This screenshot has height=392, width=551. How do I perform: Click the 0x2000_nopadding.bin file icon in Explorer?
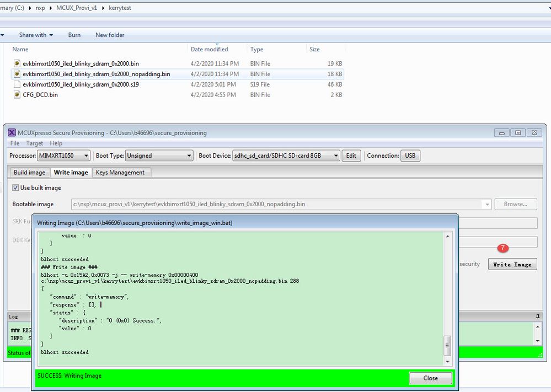tap(17, 74)
